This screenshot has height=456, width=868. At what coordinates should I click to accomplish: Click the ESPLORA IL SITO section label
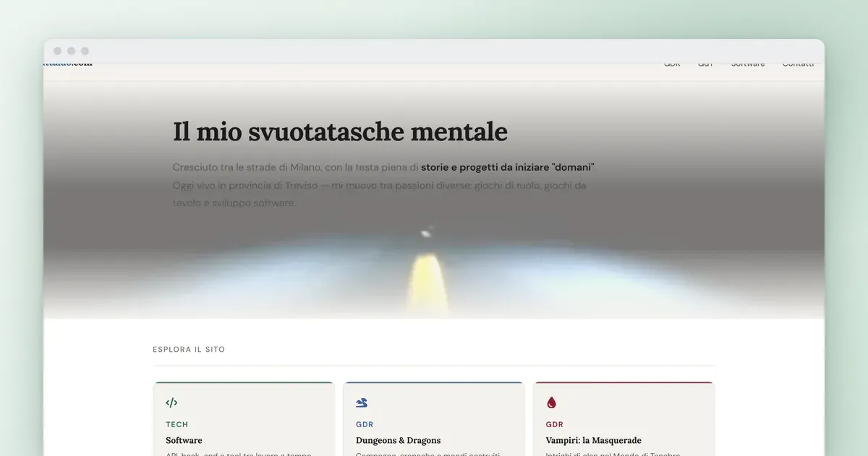[189, 350]
